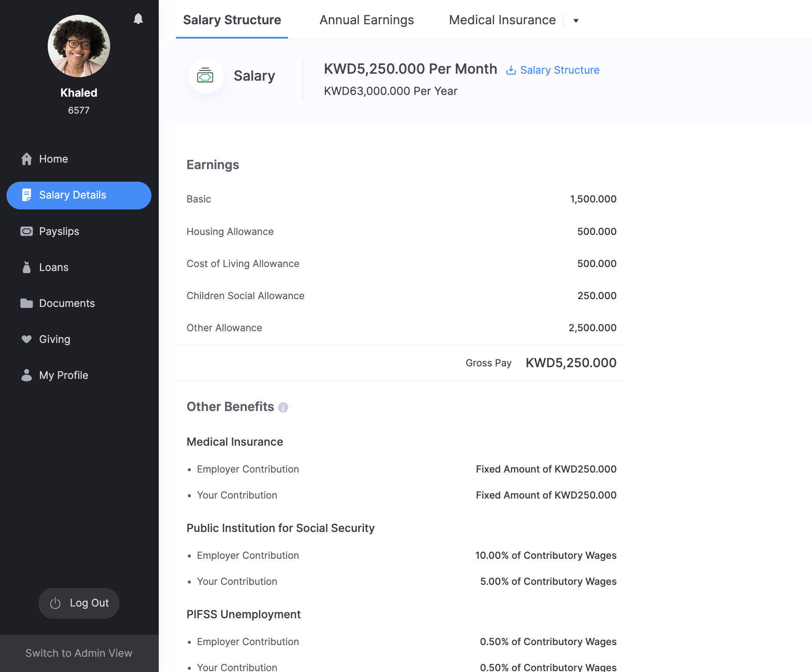The height and width of the screenshot is (672, 812).
Task: Click the download icon beside Salary Structure
Action: point(511,70)
